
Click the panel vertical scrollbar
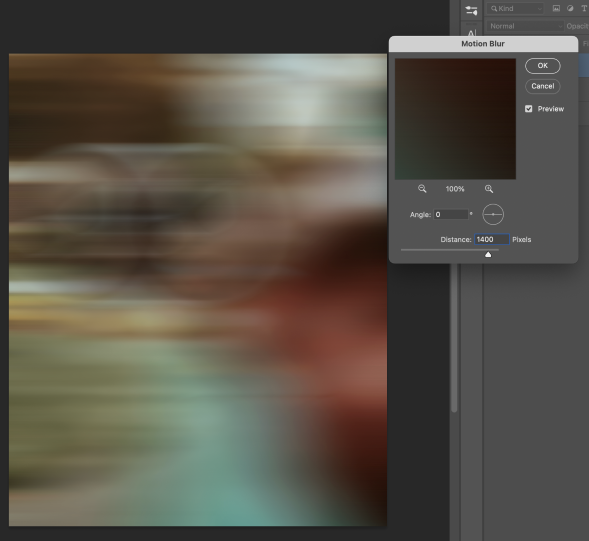(x=454, y=337)
